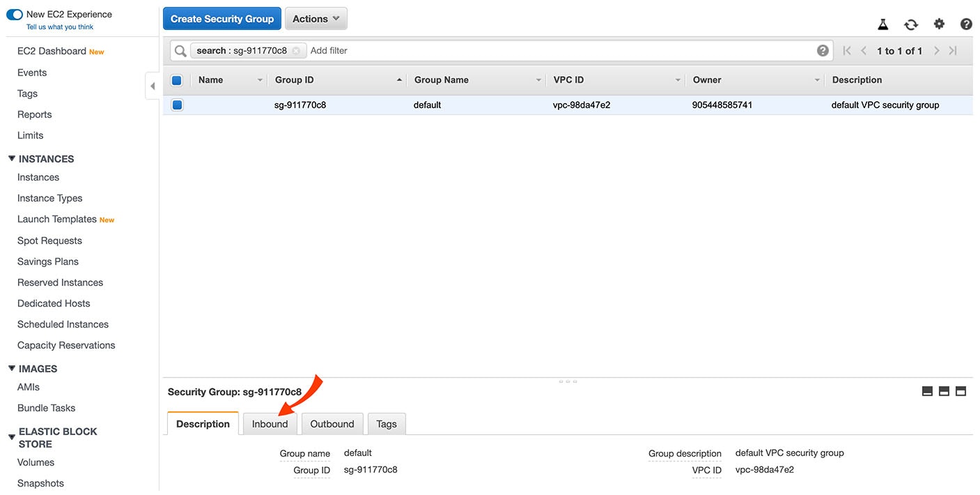Minimize the details pane using the first layout icon
The height and width of the screenshot is (495, 980).
click(927, 391)
